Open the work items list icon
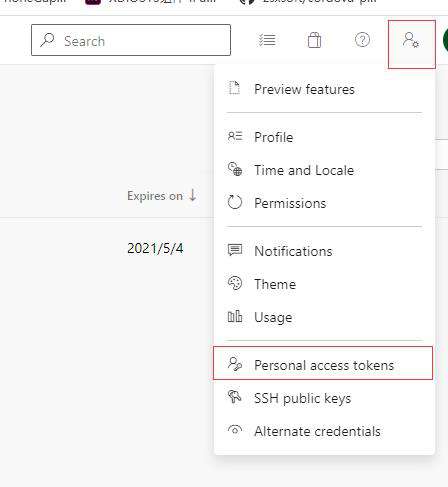 [x=267, y=40]
